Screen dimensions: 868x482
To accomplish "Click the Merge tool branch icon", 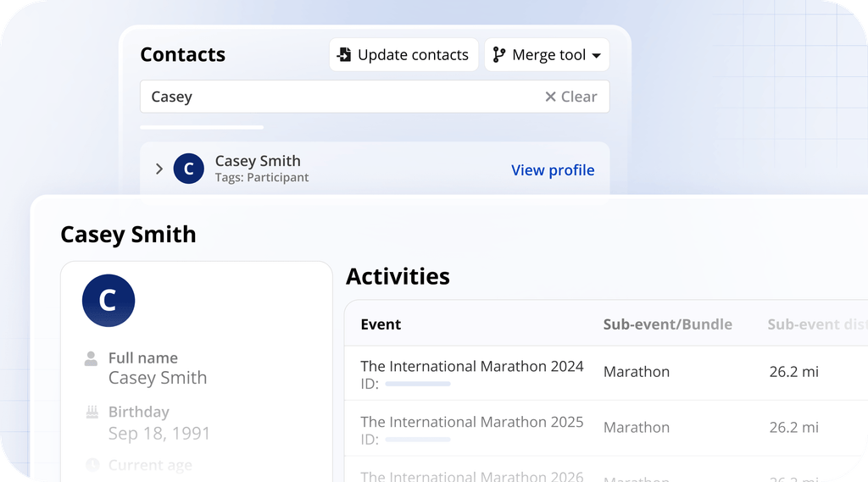I will [498, 54].
